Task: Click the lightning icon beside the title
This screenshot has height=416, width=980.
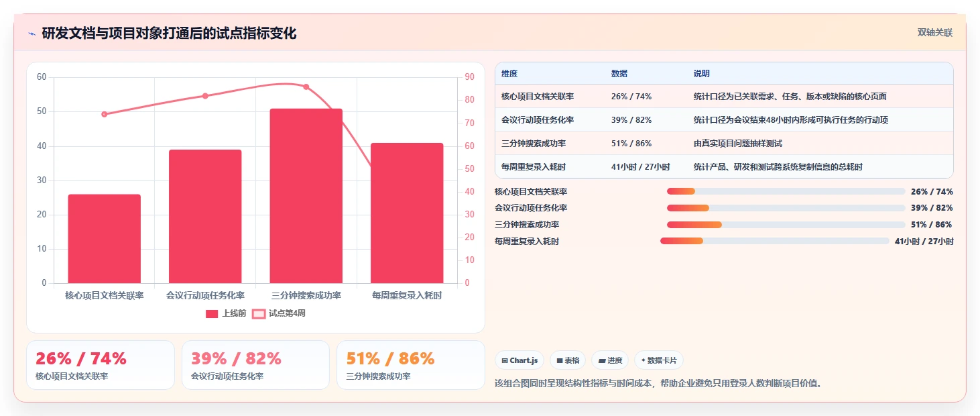Action: coord(32,34)
